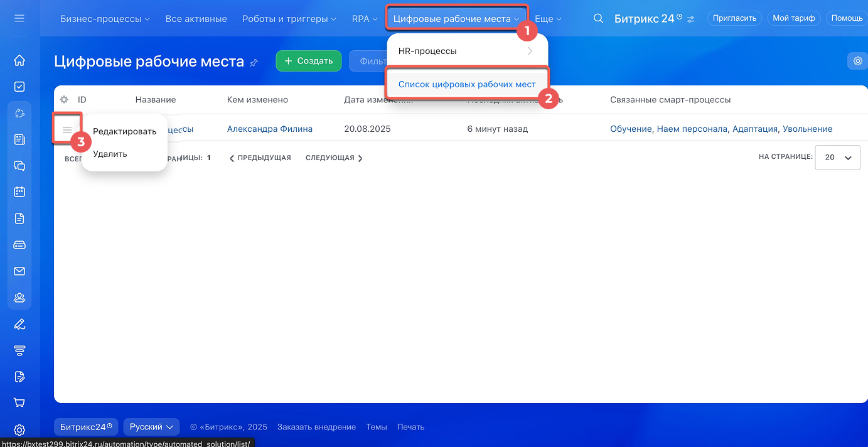Click the search magnifier icon

point(599,19)
